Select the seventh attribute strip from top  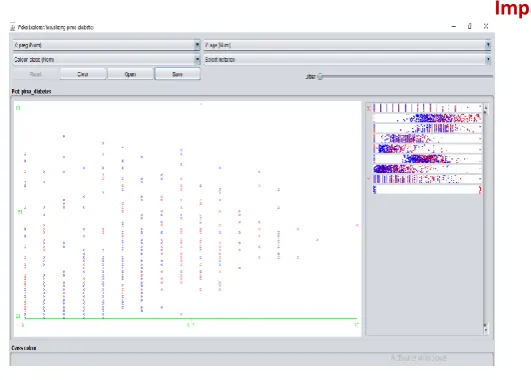click(x=427, y=169)
